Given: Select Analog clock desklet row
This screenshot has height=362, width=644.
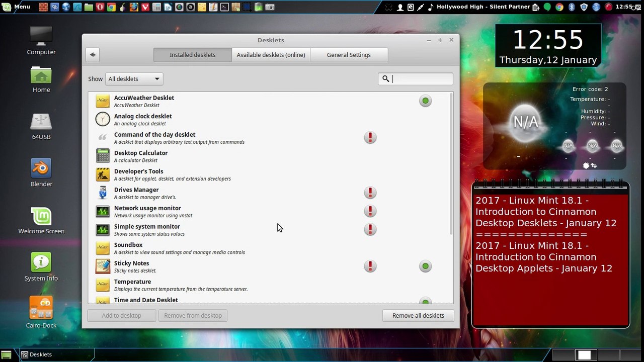Looking at the screenshot, I should pyautogui.click(x=268, y=119).
